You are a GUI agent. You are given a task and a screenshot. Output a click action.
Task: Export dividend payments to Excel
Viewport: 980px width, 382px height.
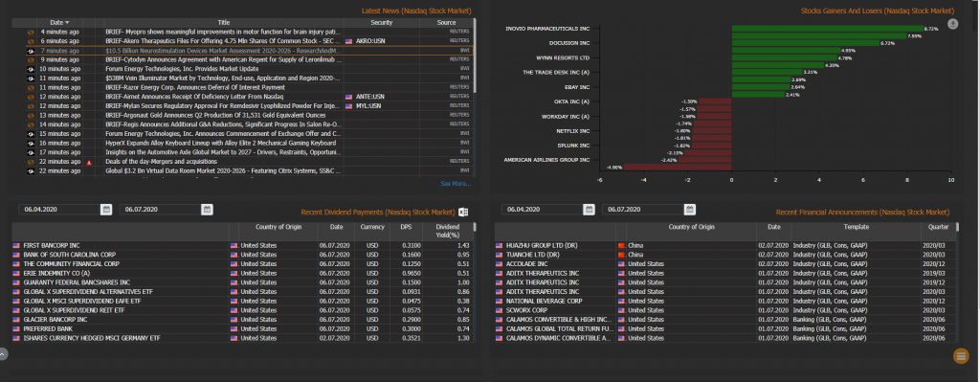point(463,213)
